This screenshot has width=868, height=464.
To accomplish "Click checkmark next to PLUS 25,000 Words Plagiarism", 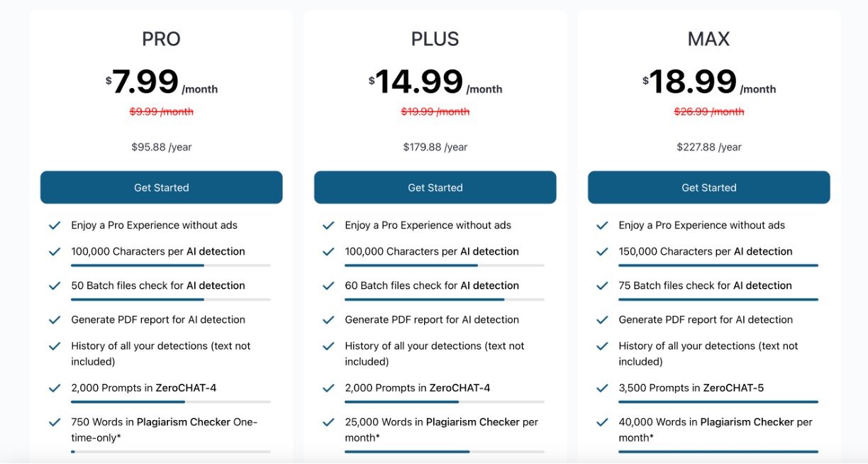I will point(328,422).
